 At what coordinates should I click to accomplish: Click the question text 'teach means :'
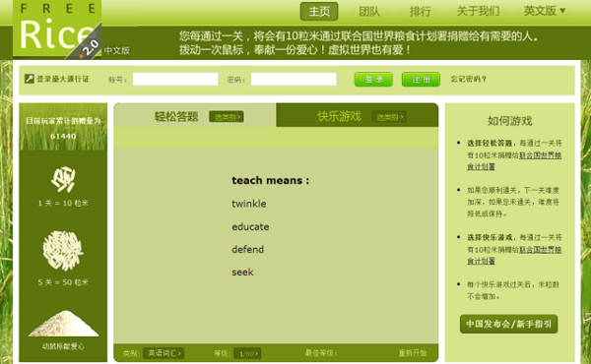coord(270,180)
